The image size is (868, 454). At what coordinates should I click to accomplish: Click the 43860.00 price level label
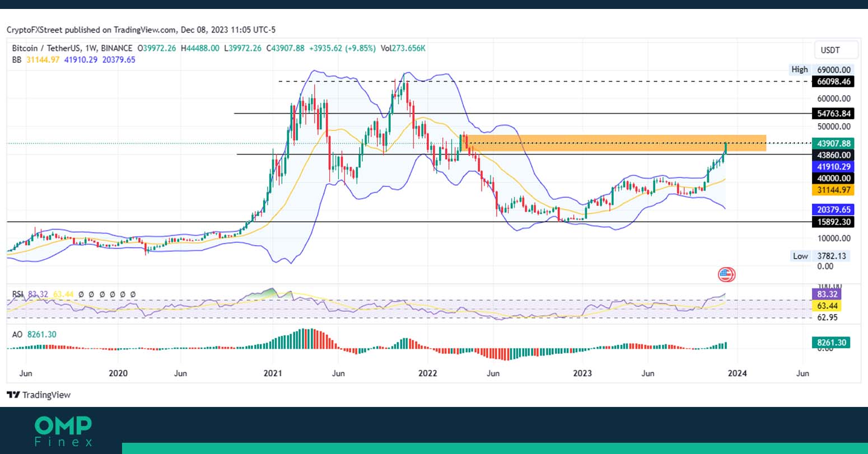click(833, 155)
